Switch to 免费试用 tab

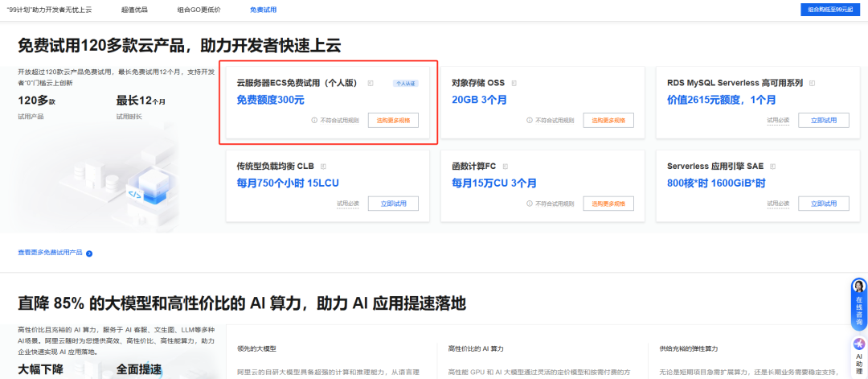click(263, 10)
